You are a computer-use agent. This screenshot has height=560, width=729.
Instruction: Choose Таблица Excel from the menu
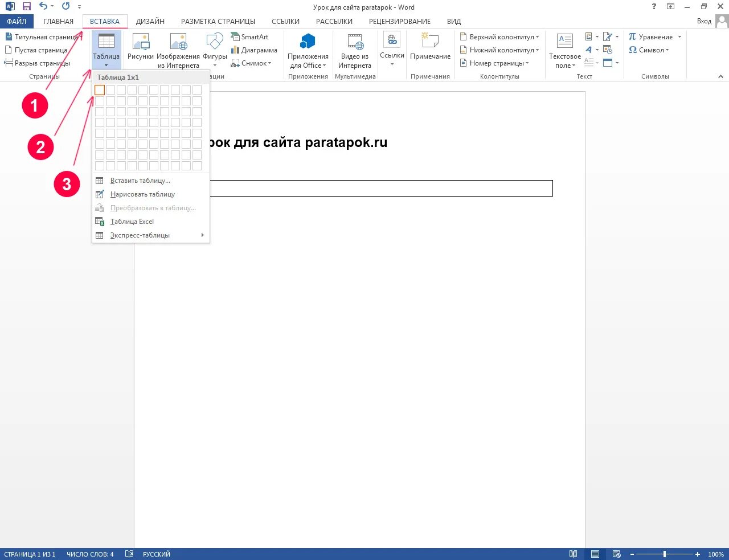click(151, 222)
